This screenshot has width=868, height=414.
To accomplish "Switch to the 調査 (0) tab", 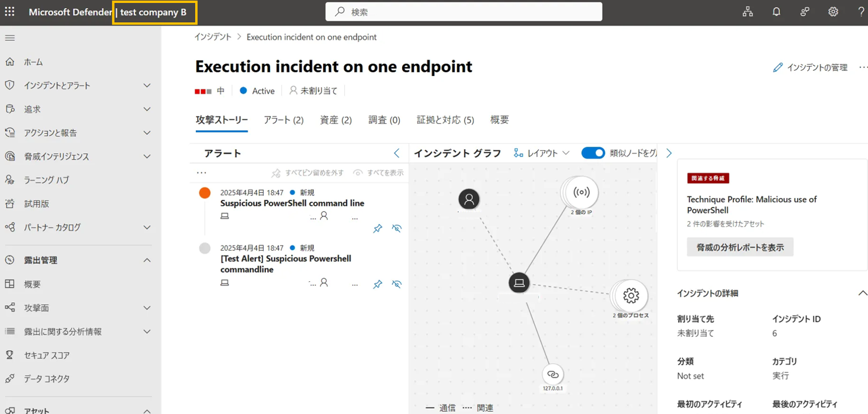I will click(384, 120).
